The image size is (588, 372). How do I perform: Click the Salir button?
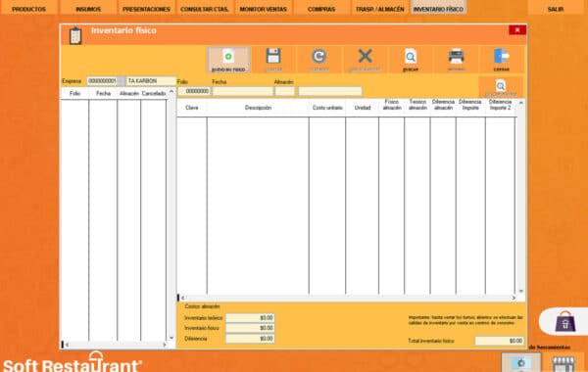(556, 8)
